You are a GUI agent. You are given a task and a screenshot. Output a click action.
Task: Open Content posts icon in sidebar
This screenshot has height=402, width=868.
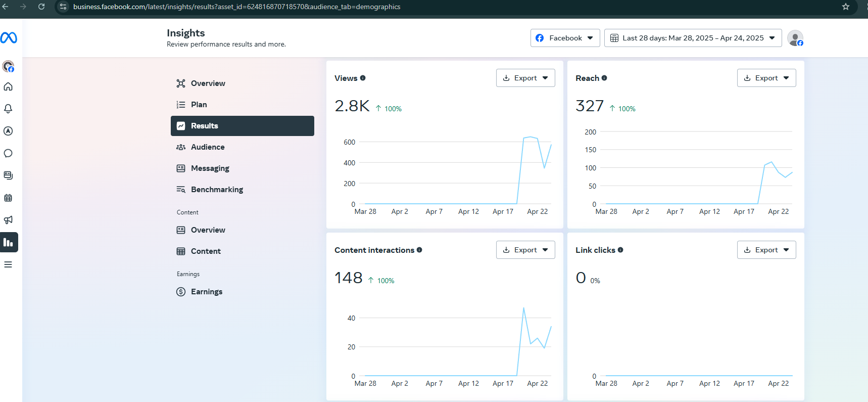[8, 175]
